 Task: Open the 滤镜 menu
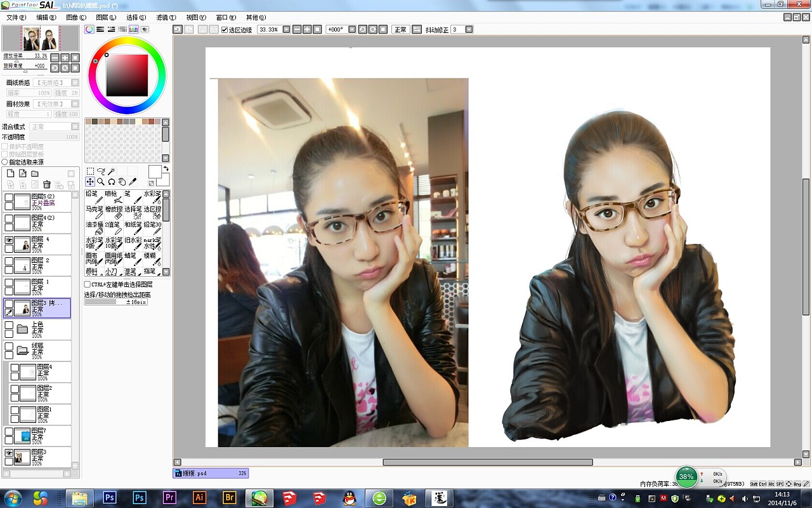tap(166, 17)
